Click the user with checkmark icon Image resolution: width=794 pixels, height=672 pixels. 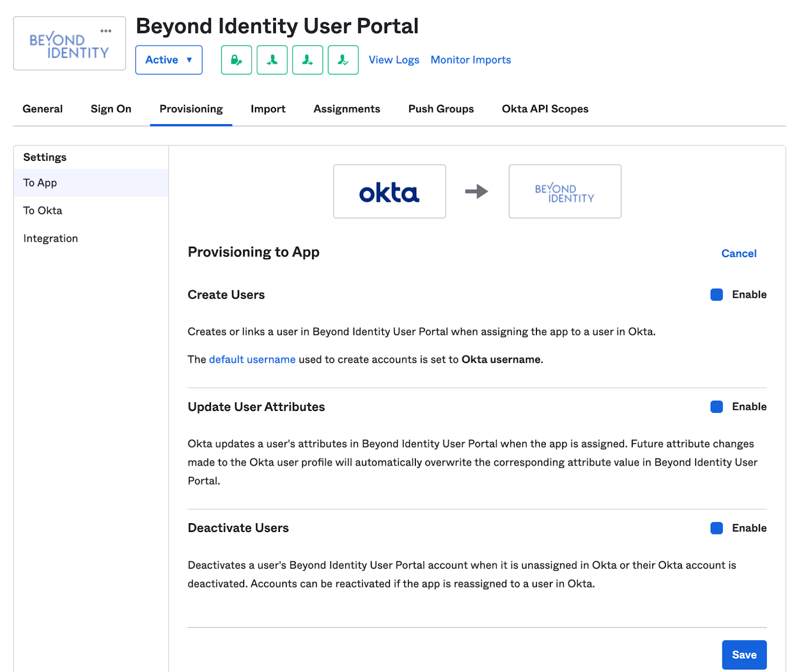point(343,60)
